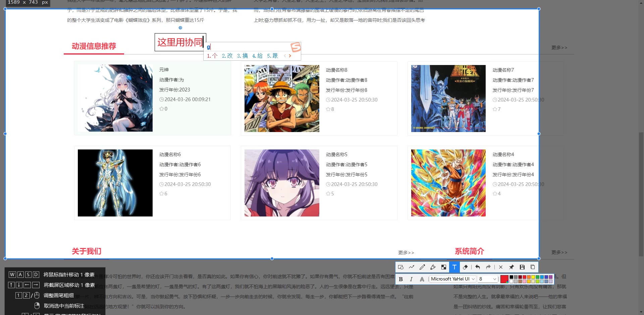
Task: Open the 动漫名称6 thumbnail image
Action: point(115,183)
